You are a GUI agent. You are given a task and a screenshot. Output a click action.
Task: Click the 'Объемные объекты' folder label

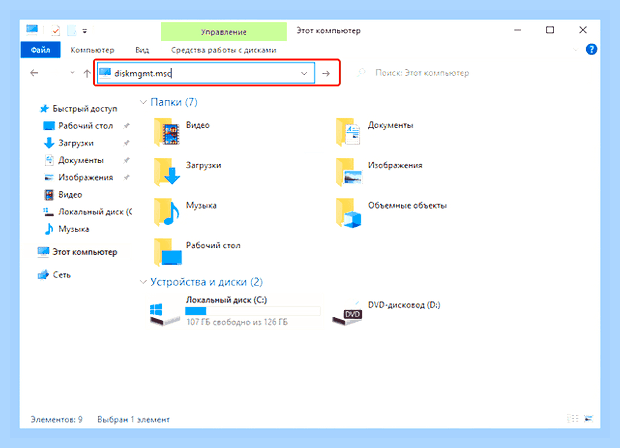pos(407,205)
